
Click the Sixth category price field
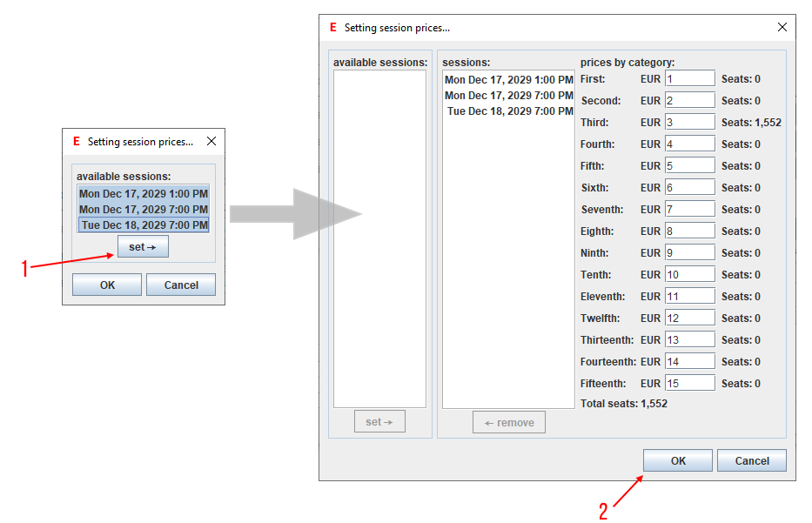690,187
